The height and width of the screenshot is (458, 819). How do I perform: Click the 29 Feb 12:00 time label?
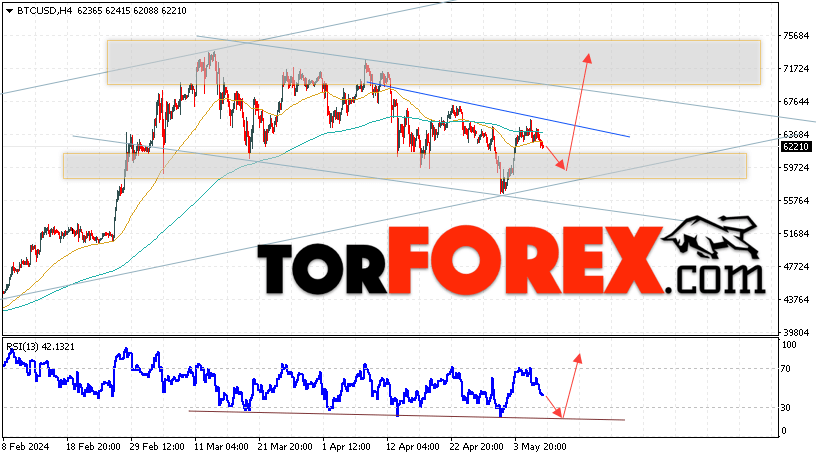tap(157, 447)
